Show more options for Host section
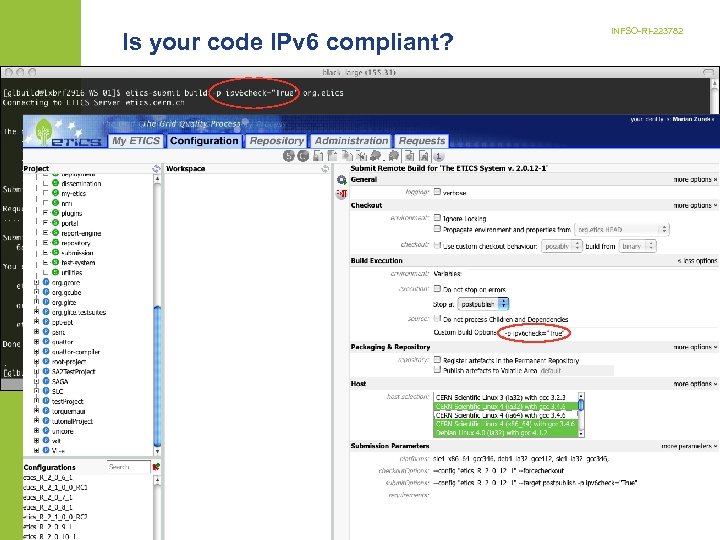The image size is (720, 540). click(x=695, y=383)
